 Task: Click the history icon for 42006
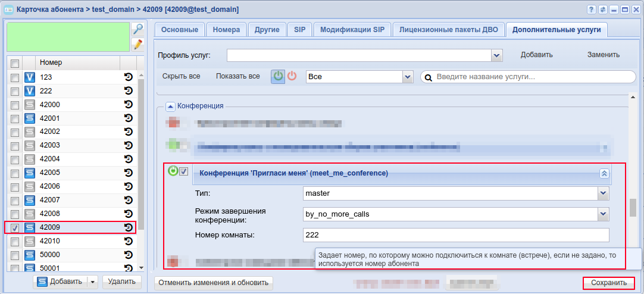point(129,186)
